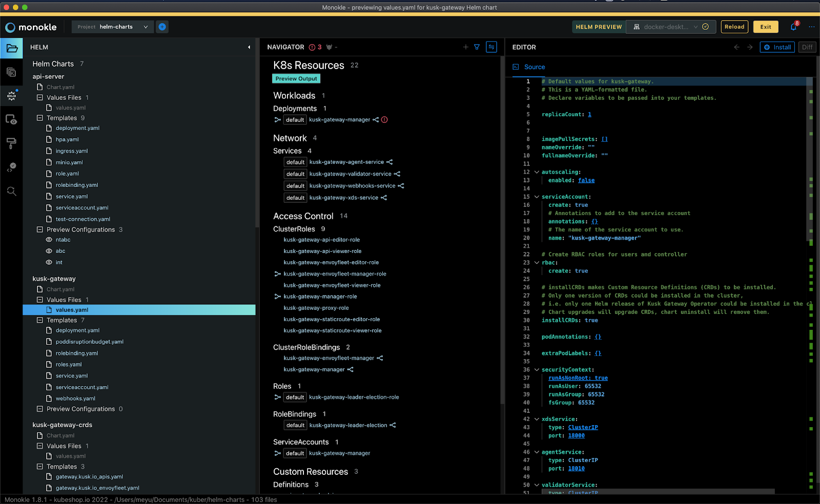820x504 pixels.
Task: Click the blue plus new project icon
Action: point(162,27)
